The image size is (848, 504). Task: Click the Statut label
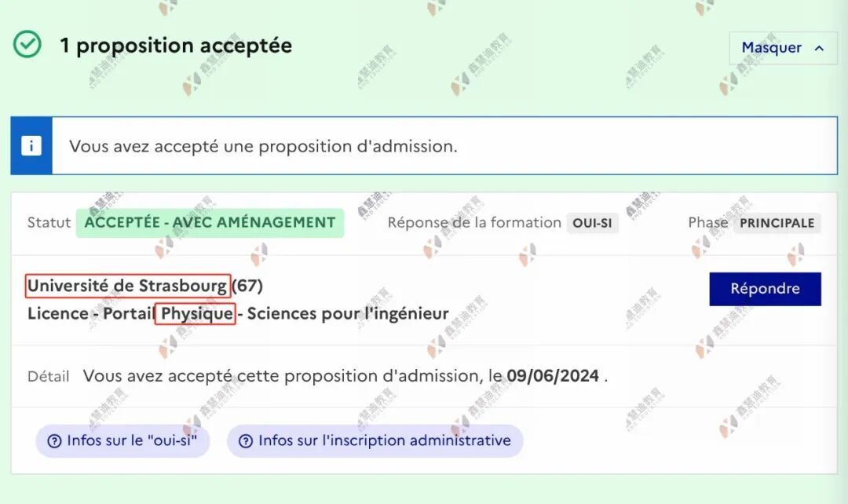(x=49, y=223)
